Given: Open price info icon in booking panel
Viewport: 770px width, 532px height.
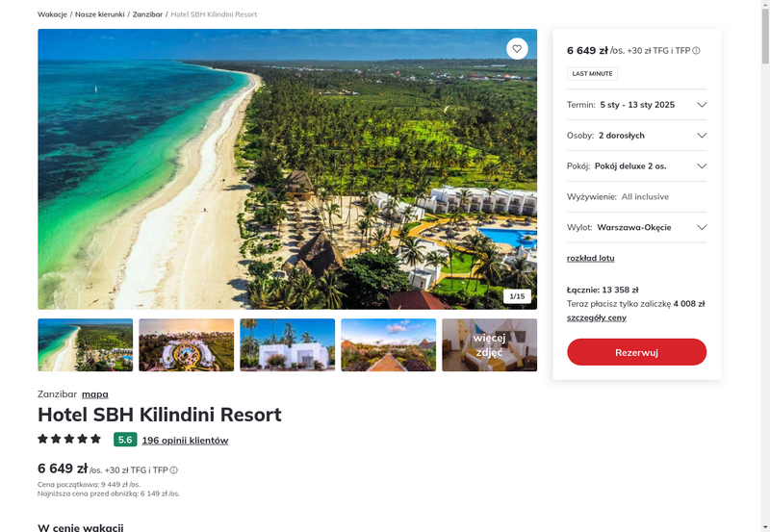Looking at the screenshot, I should [696, 51].
